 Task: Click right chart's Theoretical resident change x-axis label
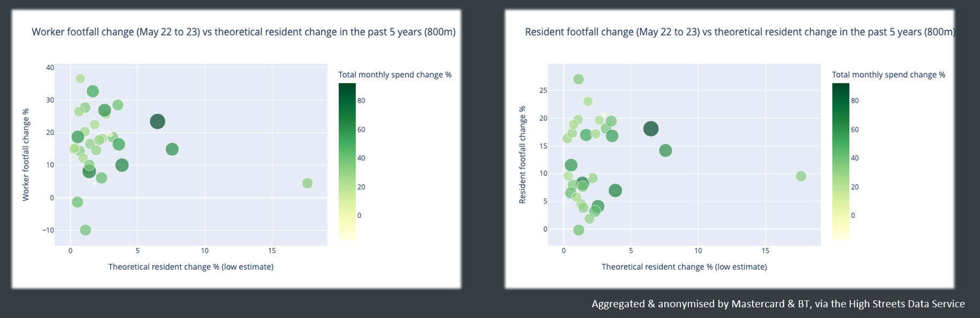pos(684,267)
